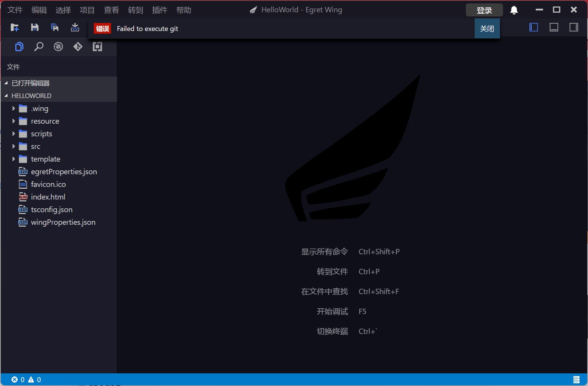Expand the resource folder arrow
The height and width of the screenshot is (386, 588).
[x=14, y=121]
